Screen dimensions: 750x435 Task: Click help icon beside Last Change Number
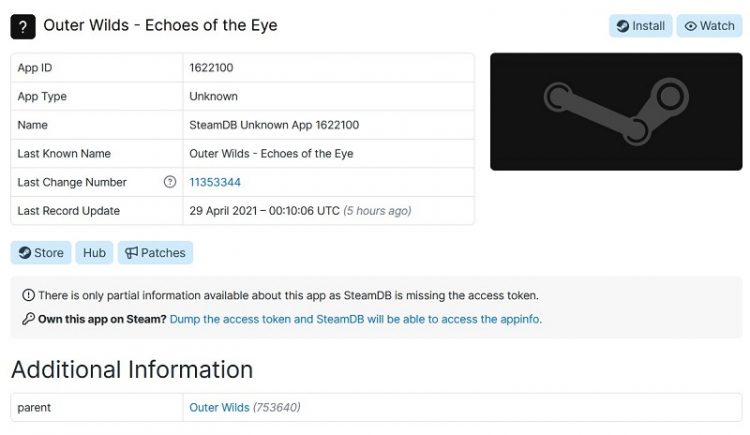click(x=170, y=182)
